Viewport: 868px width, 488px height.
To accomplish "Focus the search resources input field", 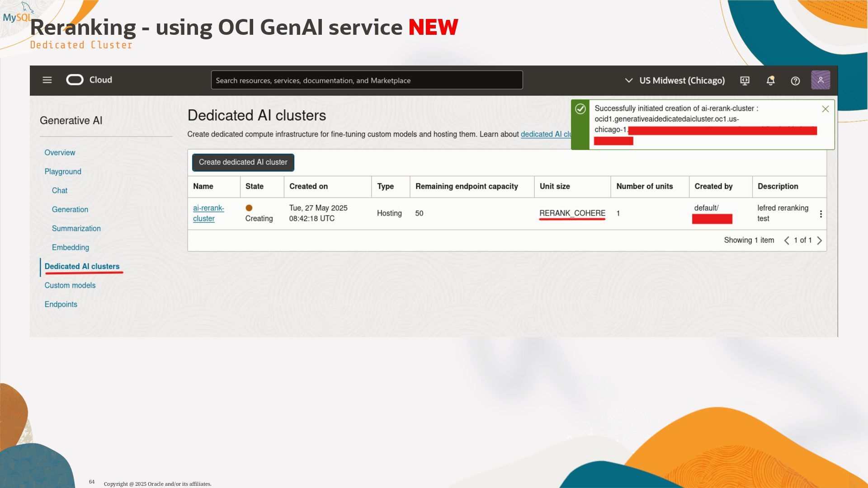I will coord(366,80).
